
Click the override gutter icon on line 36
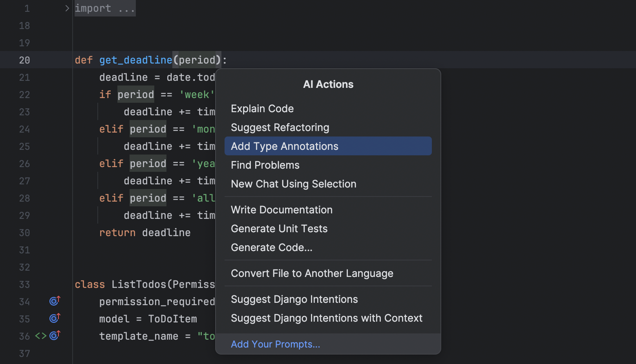55,335
